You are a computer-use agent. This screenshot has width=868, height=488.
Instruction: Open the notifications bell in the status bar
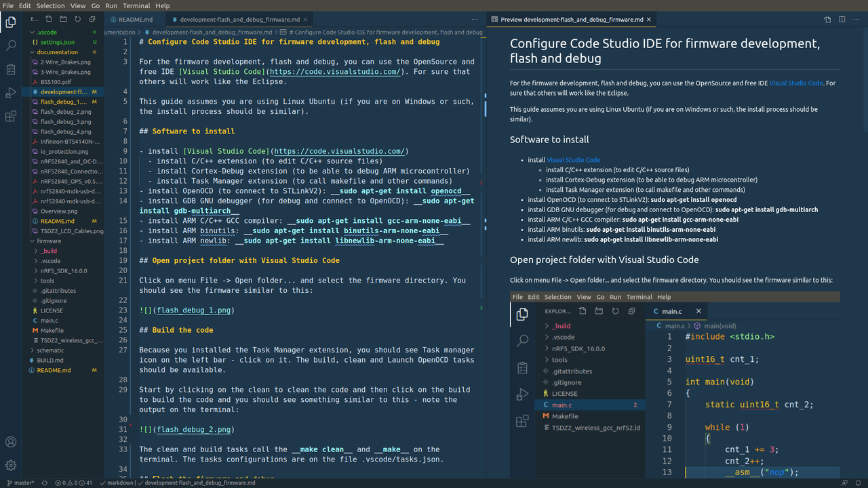(x=858, y=483)
